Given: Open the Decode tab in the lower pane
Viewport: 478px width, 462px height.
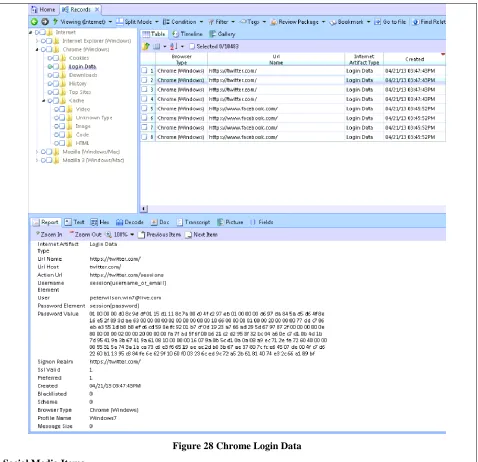Looking at the screenshot, I should (130, 222).
